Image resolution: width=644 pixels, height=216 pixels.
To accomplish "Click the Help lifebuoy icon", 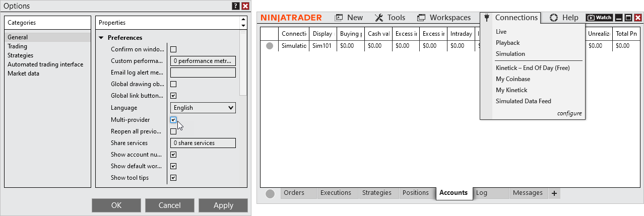I will coord(554,18).
